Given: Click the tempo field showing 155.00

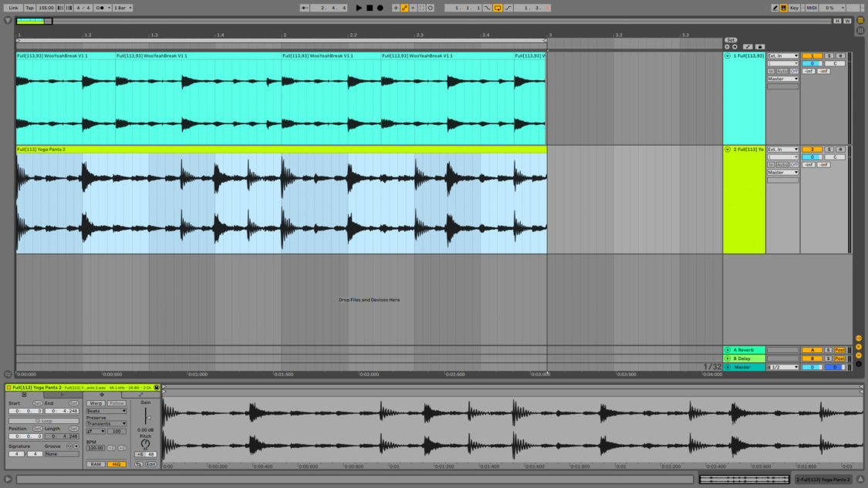Looking at the screenshot, I should coord(45,7).
